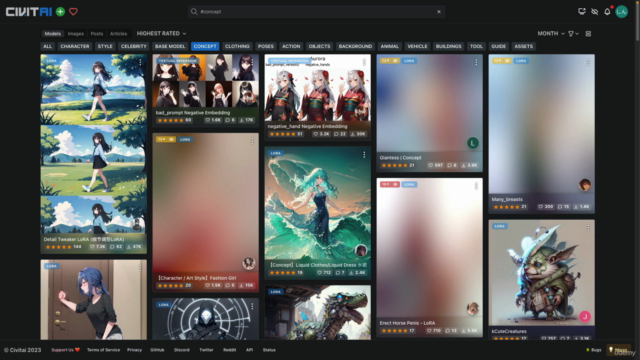Select the ACTION category chip

pyautogui.click(x=291, y=47)
